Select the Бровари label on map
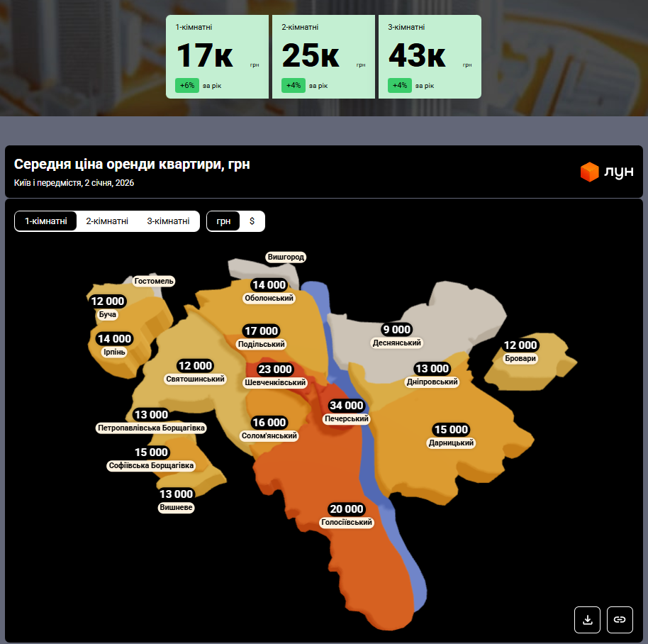Screen dimensions: 648x644 [520, 359]
